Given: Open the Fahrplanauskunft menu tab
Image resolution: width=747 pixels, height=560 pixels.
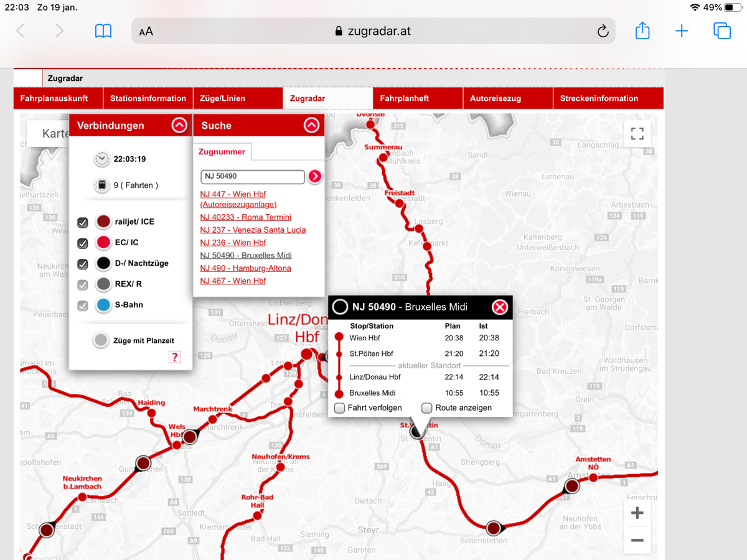Looking at the screenshot, I should (x=54, y=98).
